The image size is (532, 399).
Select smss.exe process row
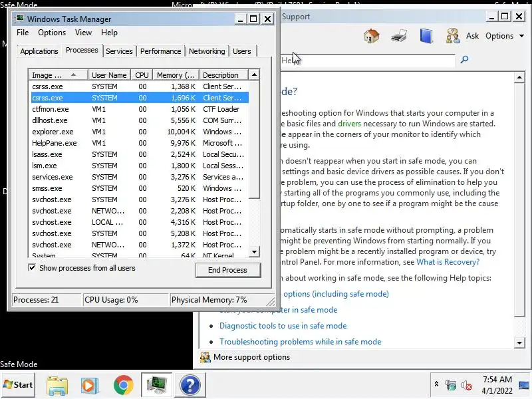click(x=140, y=188)
